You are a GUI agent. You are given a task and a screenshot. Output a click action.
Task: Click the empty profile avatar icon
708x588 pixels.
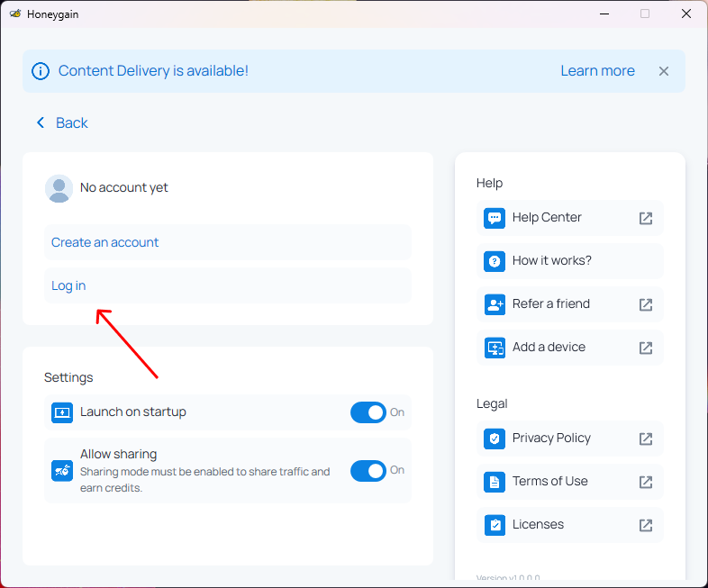(59, 188)
